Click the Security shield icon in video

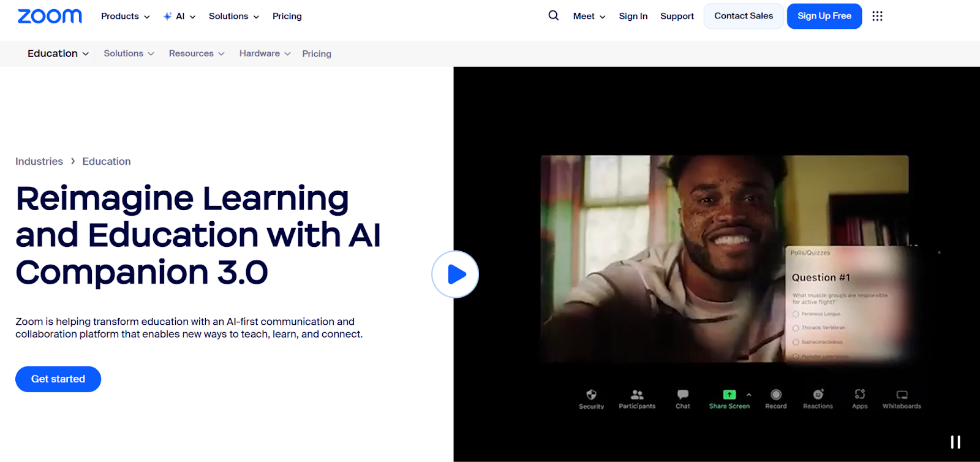pos(591,395)
